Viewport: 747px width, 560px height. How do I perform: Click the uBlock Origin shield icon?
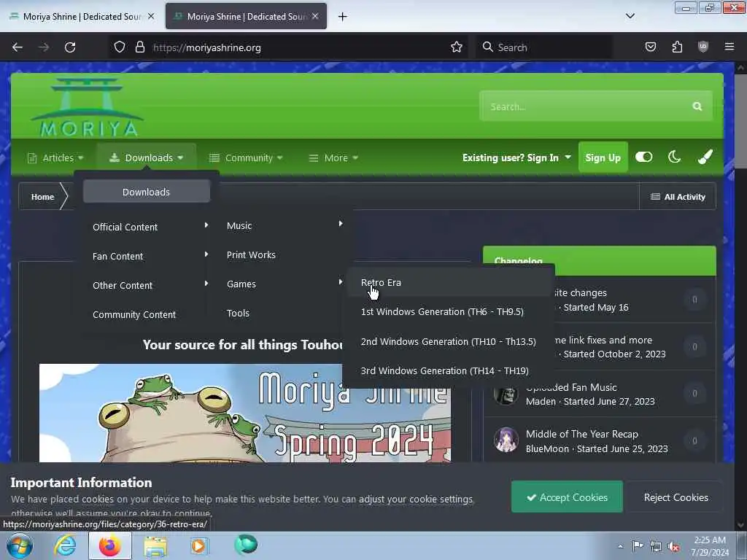[x=703, y=47]
